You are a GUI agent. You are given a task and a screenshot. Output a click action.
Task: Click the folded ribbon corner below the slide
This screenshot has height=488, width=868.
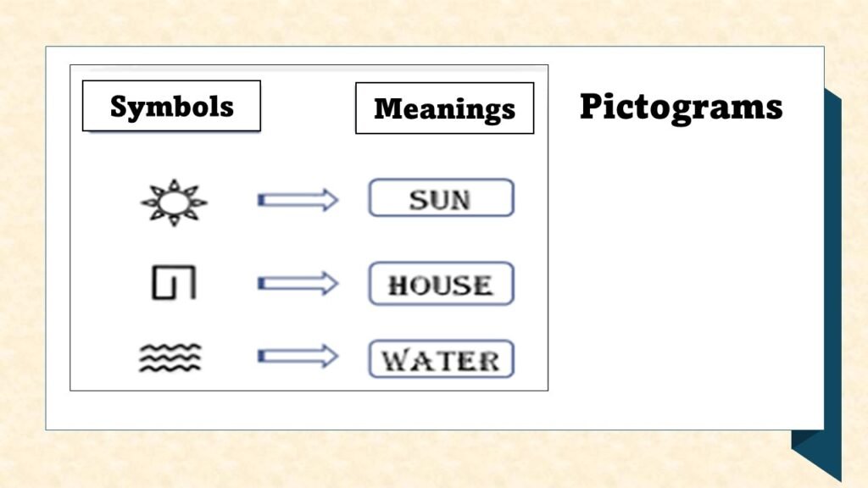pos(816,455)
